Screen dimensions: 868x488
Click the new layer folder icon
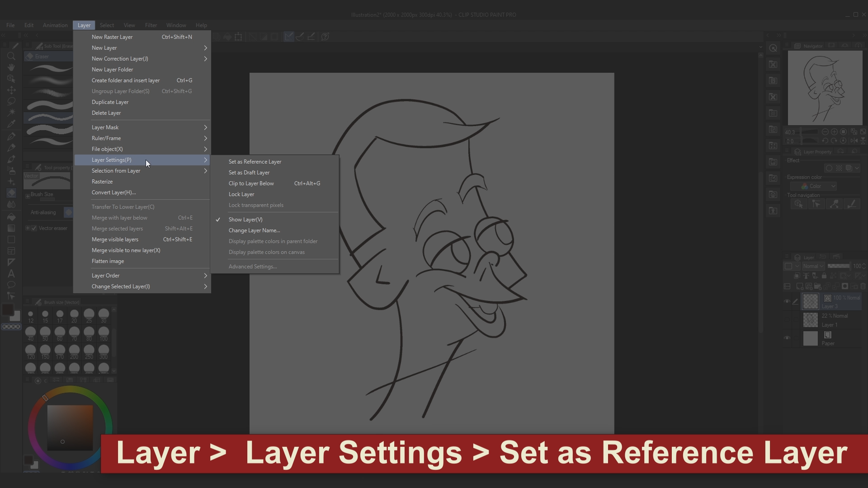[818, 286]
